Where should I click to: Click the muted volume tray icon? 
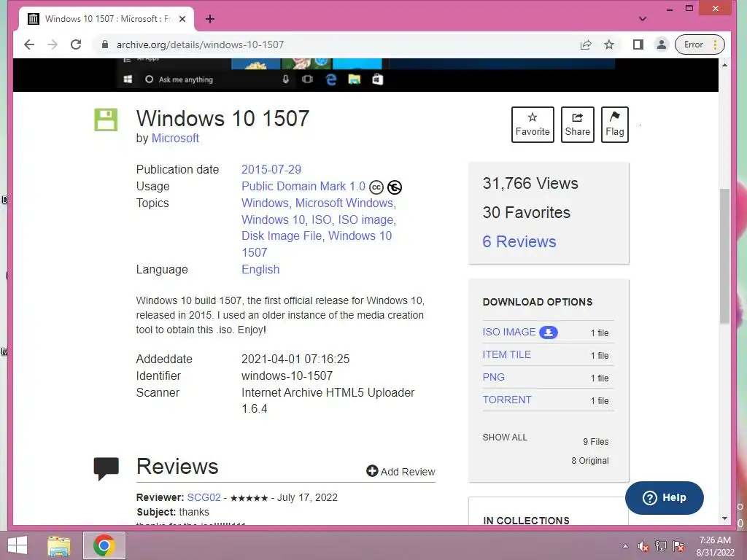pyautogui.click(x=643, y=546)
